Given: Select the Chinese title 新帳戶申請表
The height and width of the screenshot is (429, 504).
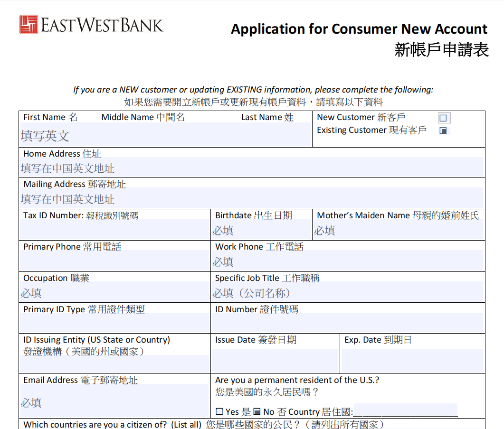Looking at the screenshot, I should pos(442,50).
